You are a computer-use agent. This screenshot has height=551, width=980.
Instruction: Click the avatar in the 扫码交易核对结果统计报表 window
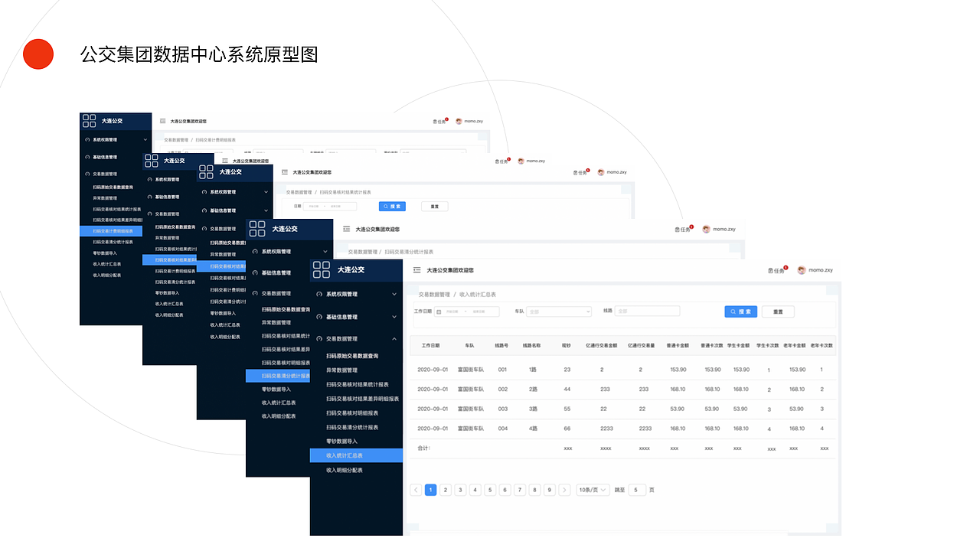[601, 172]
